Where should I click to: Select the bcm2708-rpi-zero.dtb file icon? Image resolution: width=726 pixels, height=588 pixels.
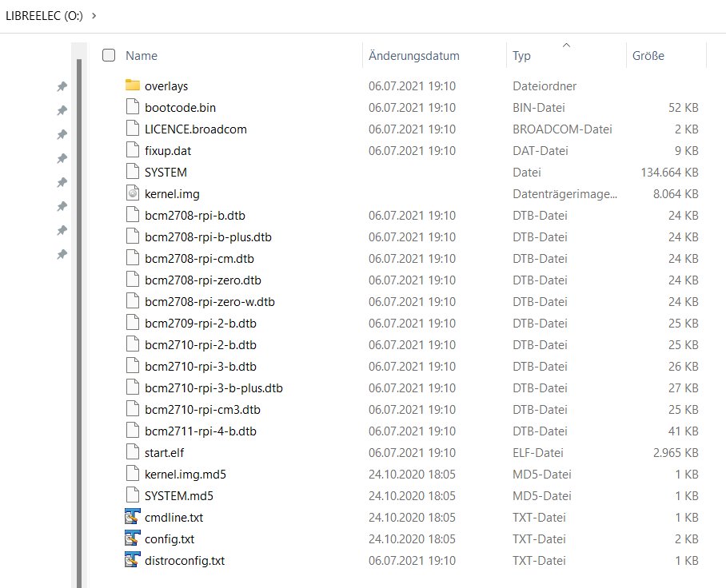click(x=133, y=280)
